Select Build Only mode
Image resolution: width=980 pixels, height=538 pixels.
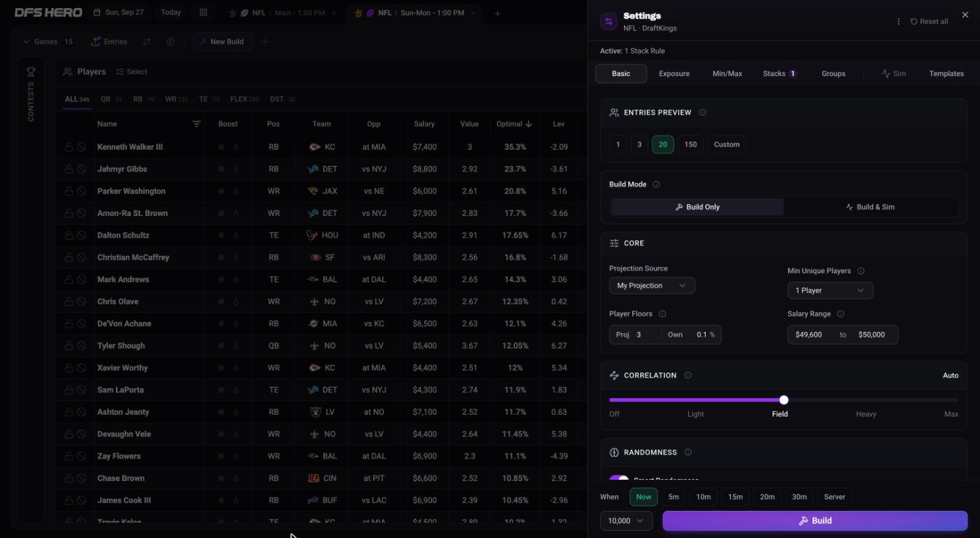697,207
